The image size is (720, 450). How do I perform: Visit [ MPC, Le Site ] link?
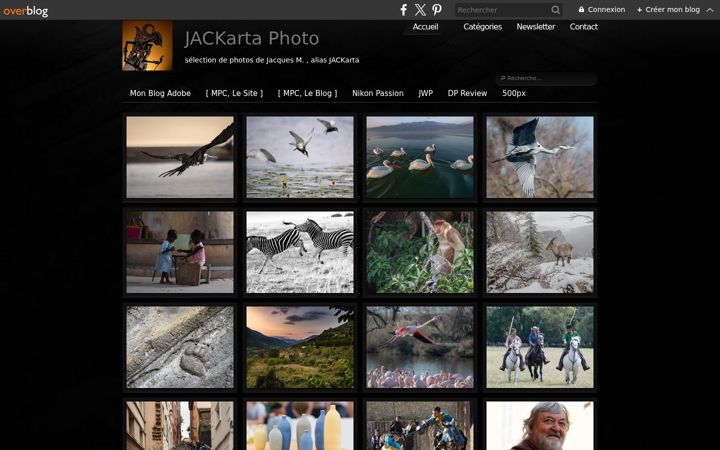234,93
